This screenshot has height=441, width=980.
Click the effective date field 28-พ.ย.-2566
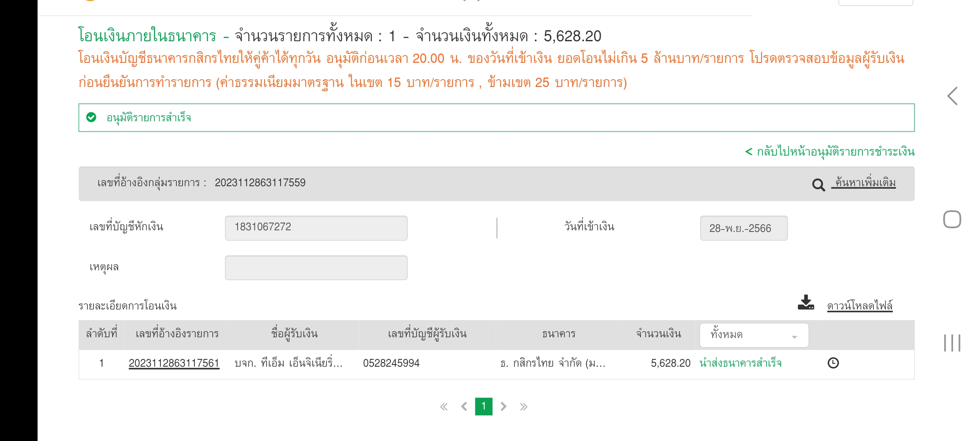click(744, 228)
